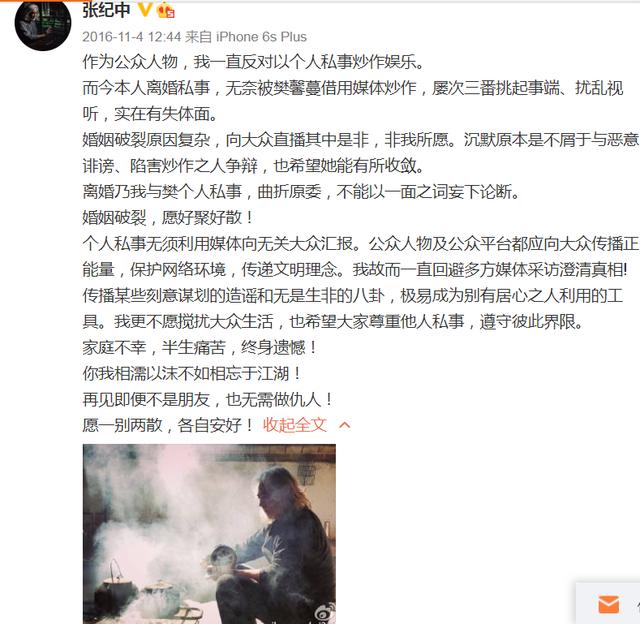Click the up chevron beside 收起全文
Image resolution: width=640 pixels, height=624 pixels.
coord(344,425)
